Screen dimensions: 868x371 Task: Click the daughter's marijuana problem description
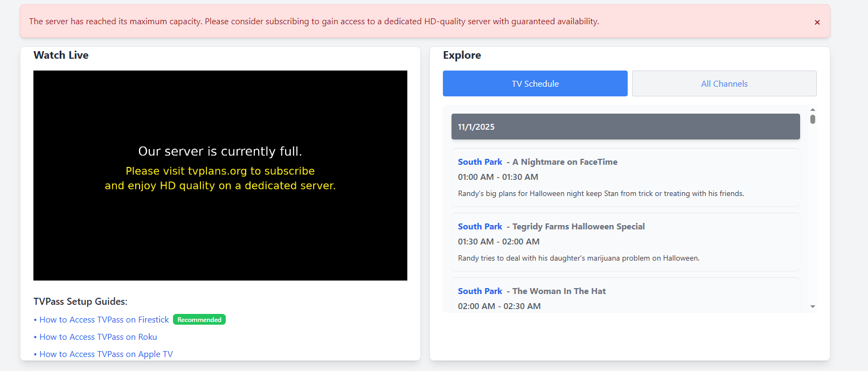[579, 258]
